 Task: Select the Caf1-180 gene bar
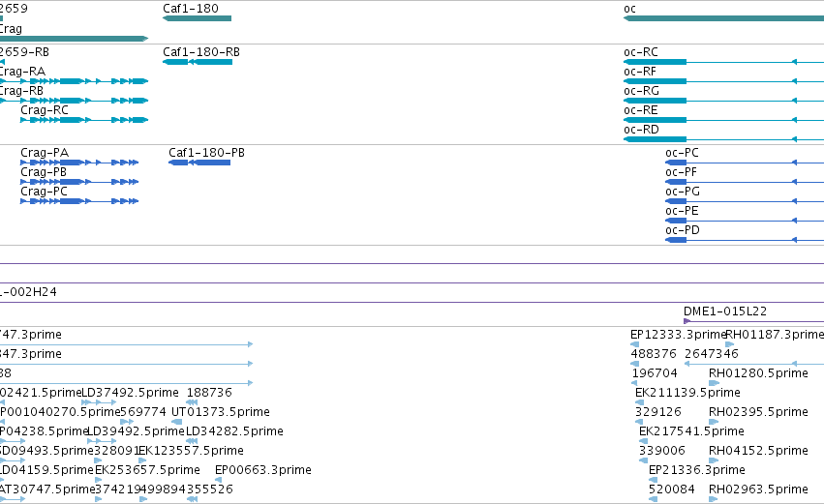tap(198, 18)
